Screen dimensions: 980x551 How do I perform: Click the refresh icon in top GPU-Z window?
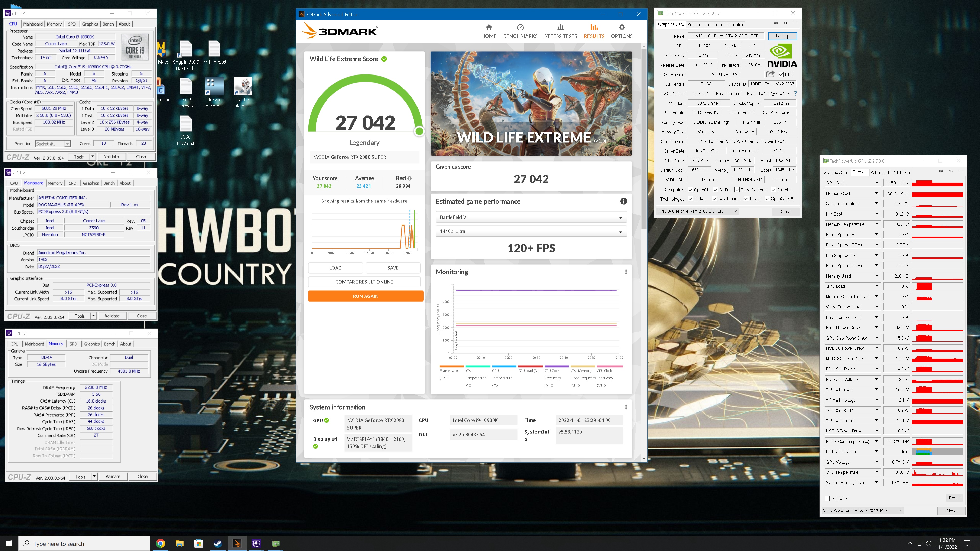point(786,23)
